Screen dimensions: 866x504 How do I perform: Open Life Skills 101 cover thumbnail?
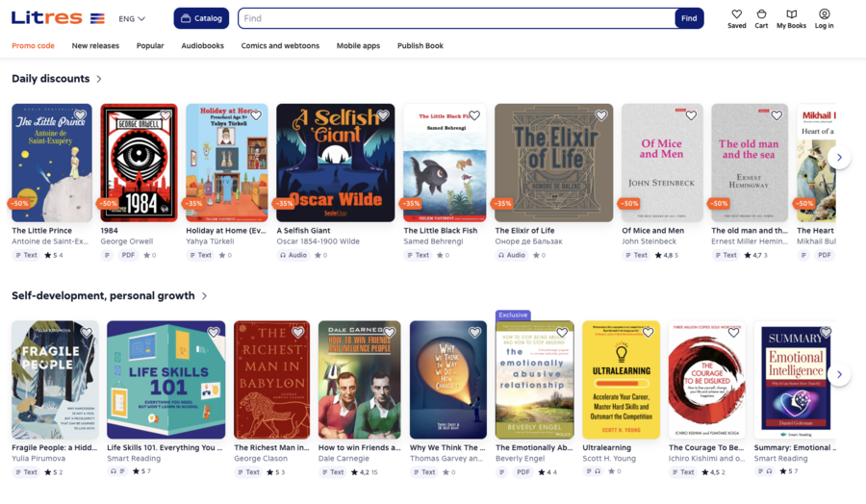click(166, 380)
